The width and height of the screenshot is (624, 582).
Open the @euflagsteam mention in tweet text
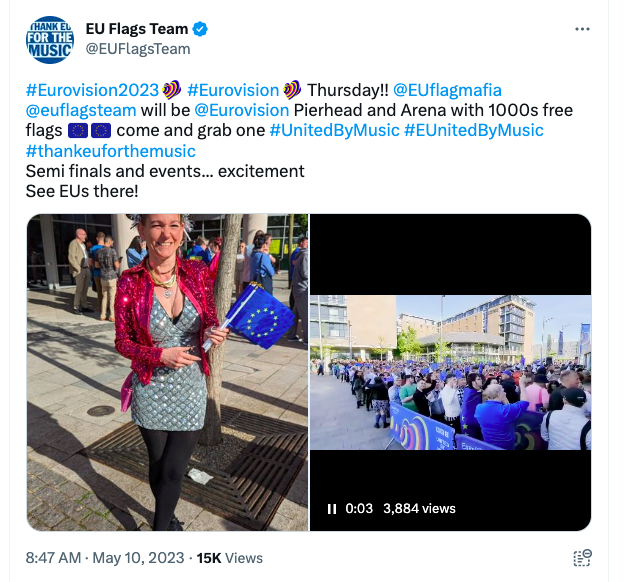(81, 111)
